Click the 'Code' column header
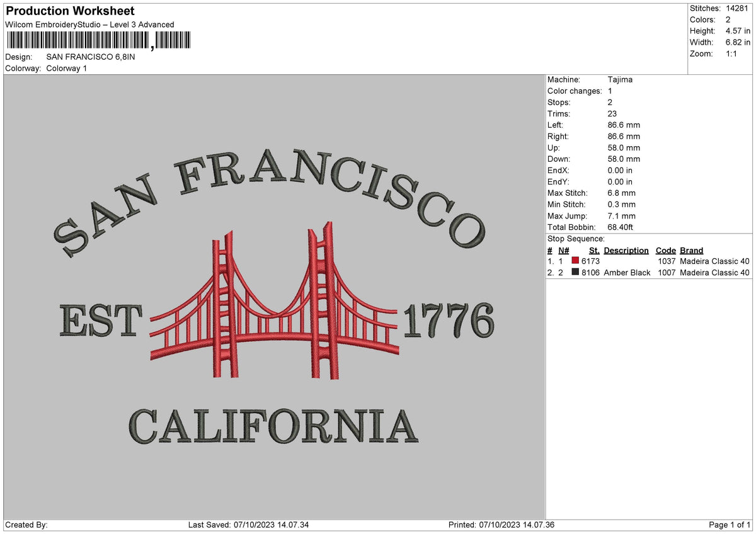The image size is (756, 534). (665, 250)
